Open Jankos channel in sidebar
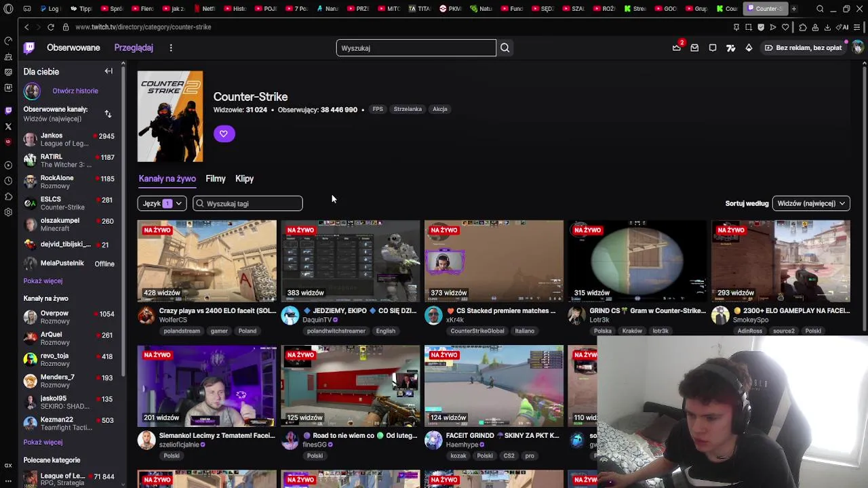Image resolution: width=868 pixels, height=488 pixels. click(71, 140)
